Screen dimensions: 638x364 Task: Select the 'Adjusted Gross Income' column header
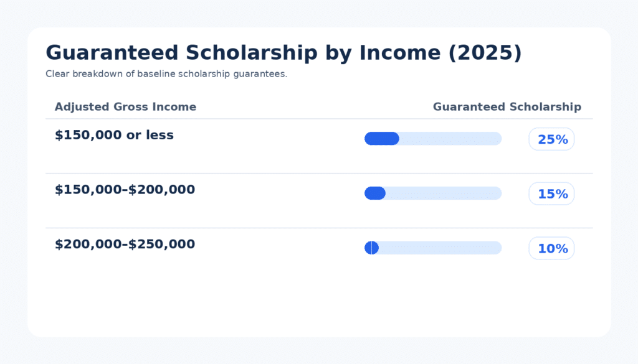[x=125, y=107]
